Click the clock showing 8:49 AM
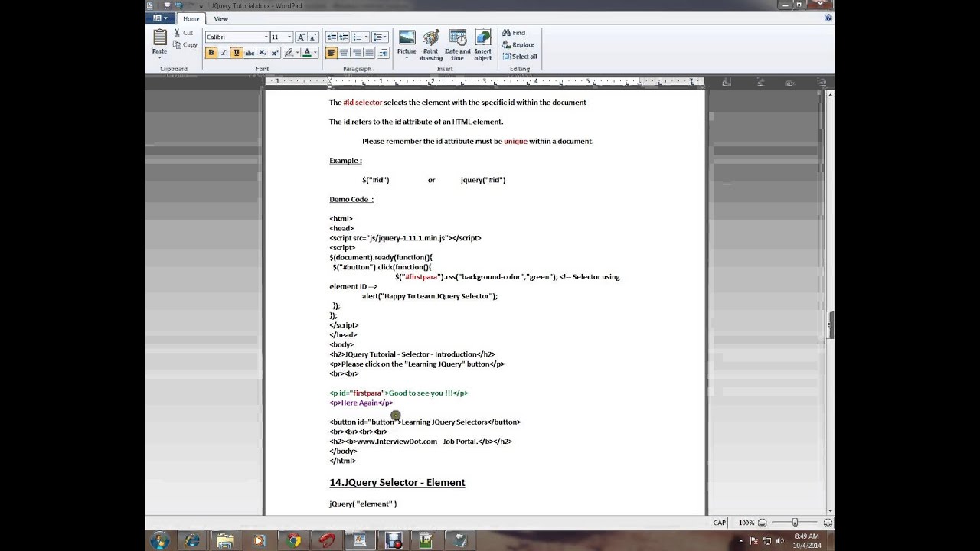This screenshot has width=980, height=551. (x=807, y=536)
